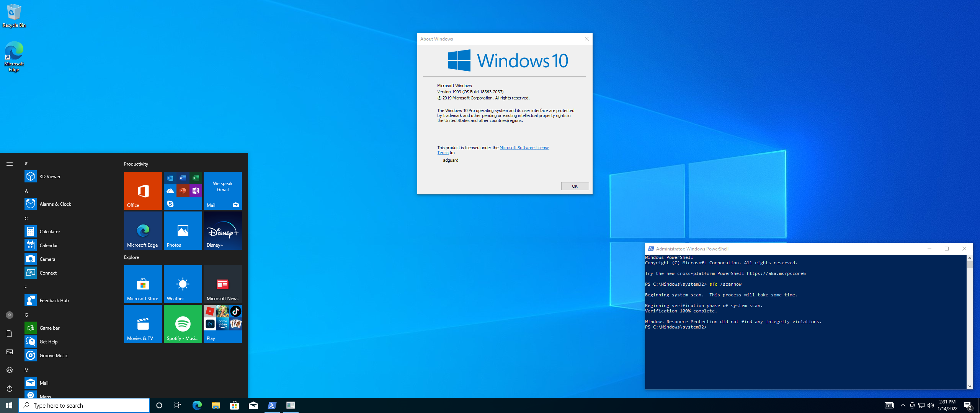Click the Productivity group header
Screen dimensions: 980x413
point(136,164)
